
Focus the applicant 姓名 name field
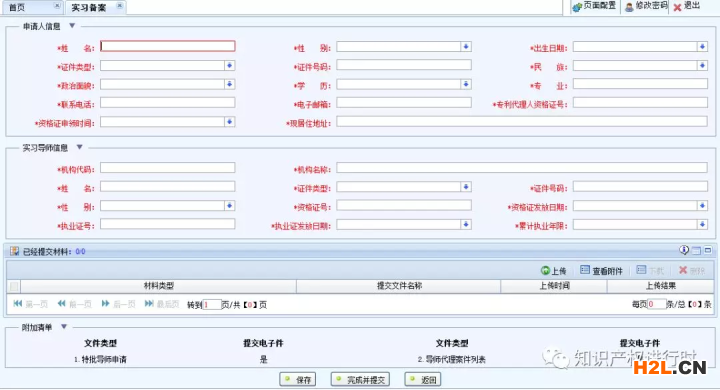click(x=168, y=46)
